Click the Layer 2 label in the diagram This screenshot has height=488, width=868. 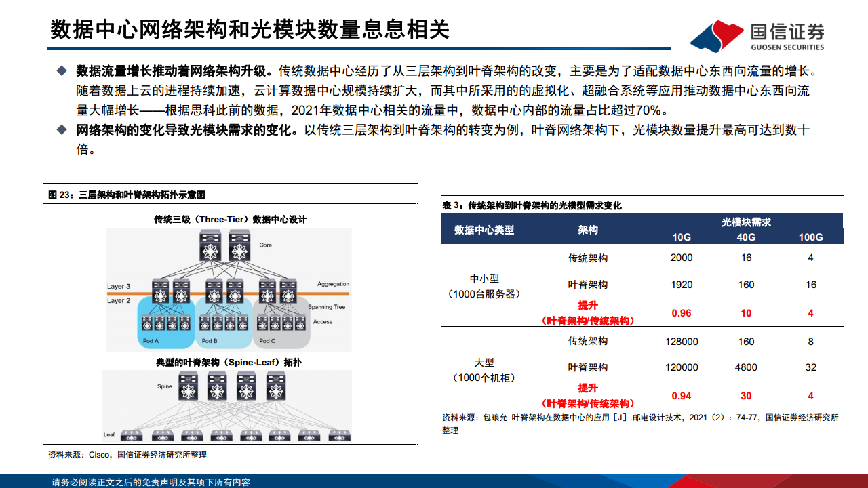tap(118, 300)
